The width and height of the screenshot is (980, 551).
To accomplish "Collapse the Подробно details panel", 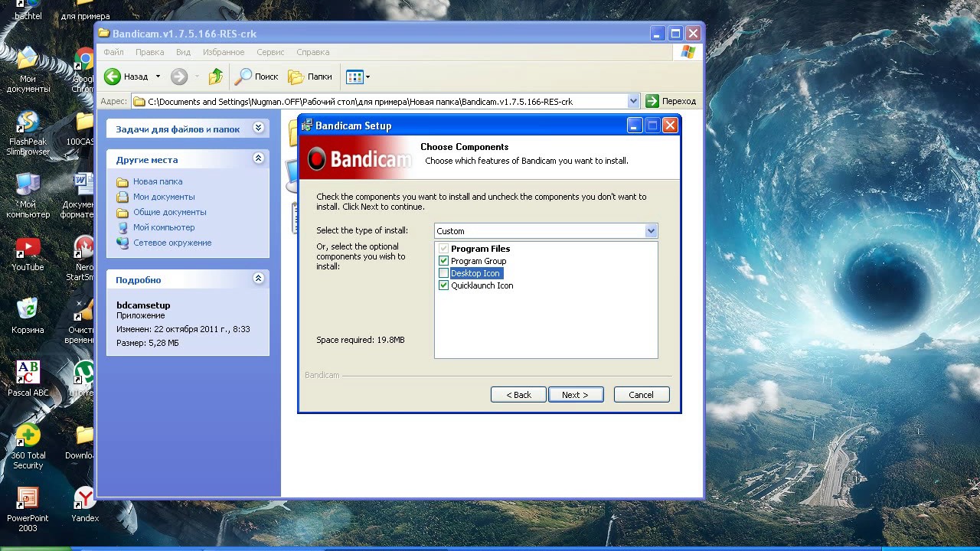I will pos(258,279).
